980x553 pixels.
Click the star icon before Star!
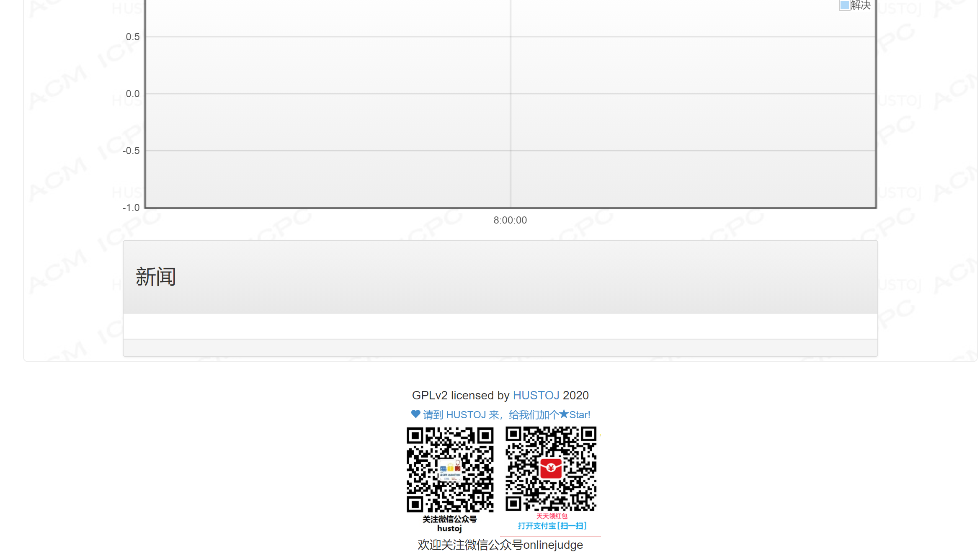564,414
